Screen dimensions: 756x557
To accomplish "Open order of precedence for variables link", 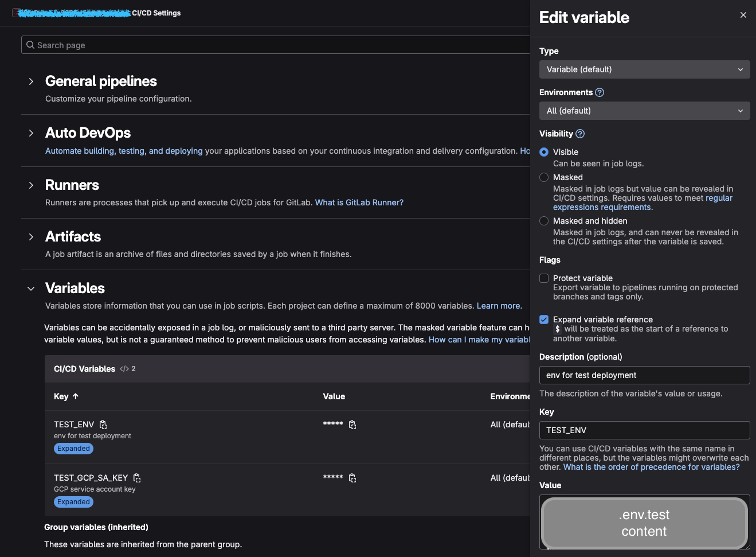I will click(x=652, y=467).
